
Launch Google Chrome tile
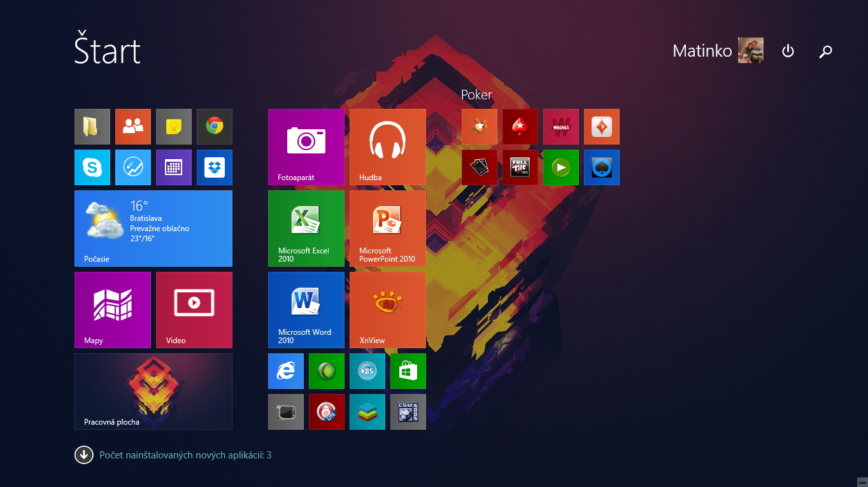click(215, 127)
